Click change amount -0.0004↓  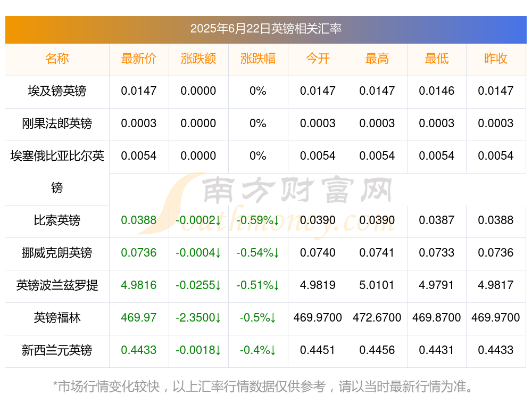click(198, 253)
